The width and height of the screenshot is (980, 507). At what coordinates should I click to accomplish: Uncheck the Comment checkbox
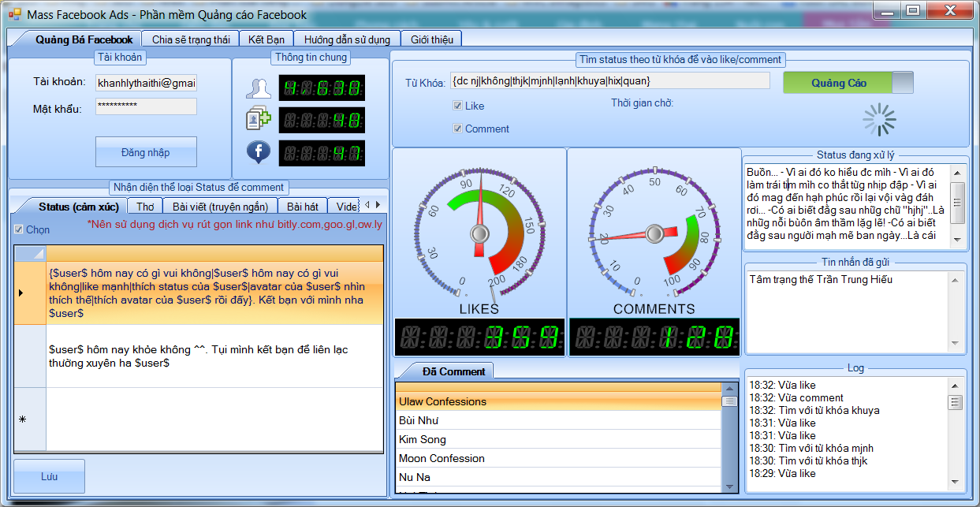[457, 129]
